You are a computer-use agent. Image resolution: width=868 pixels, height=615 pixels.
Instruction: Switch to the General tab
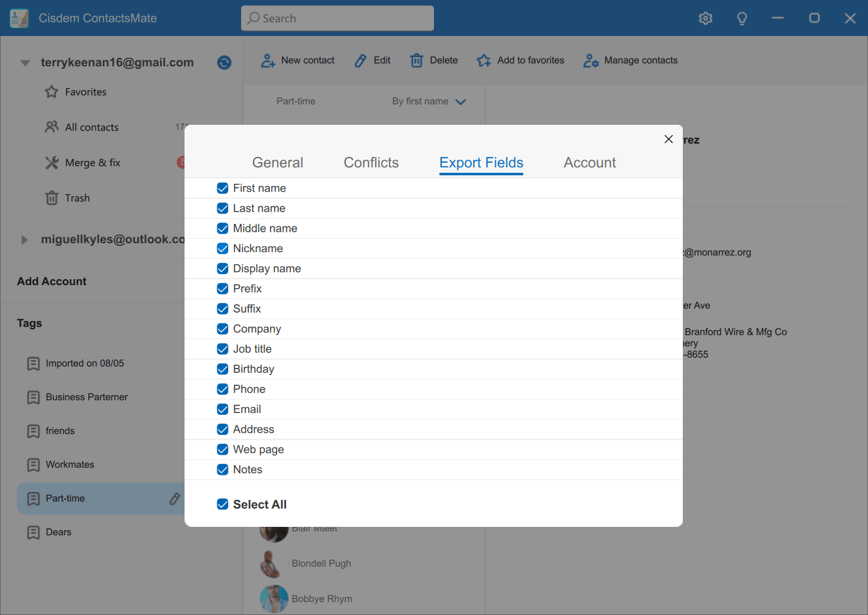(277, 163)
